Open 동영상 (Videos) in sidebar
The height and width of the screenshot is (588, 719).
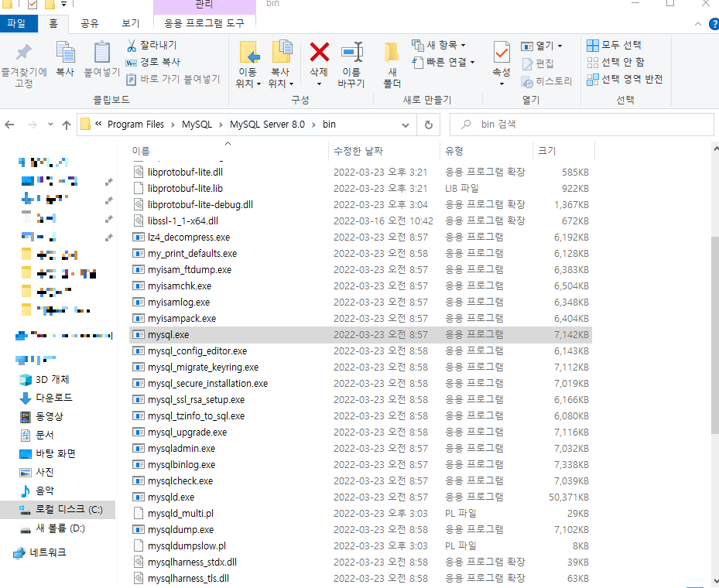tap(41, 416)
